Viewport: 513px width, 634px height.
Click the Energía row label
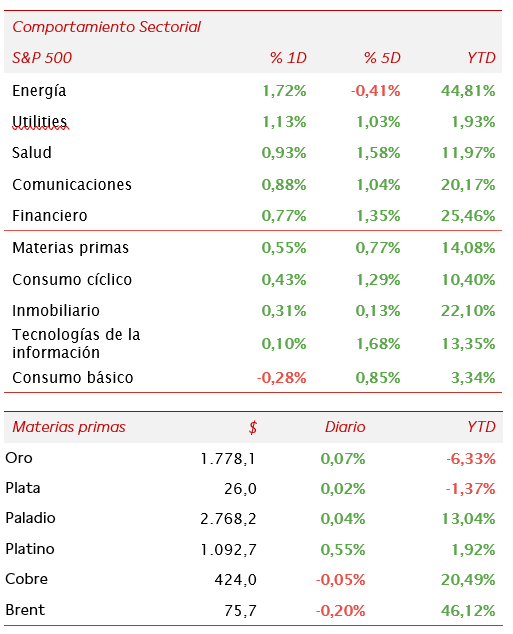click(x=39, y=91)
